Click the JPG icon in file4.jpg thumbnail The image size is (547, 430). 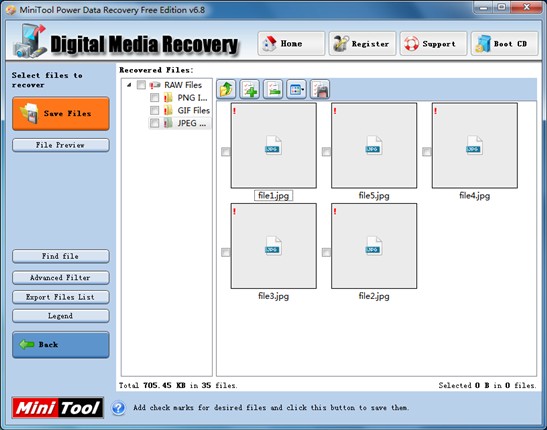pos(474,145)
